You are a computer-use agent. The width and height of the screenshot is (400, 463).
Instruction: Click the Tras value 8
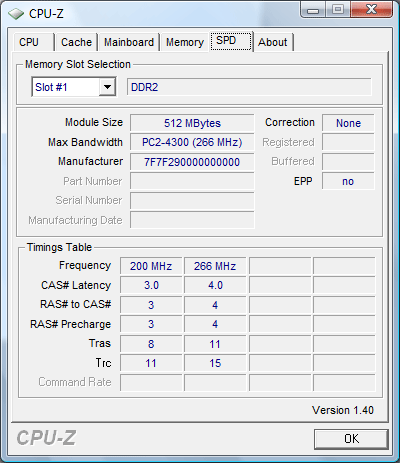coord(151,344)
